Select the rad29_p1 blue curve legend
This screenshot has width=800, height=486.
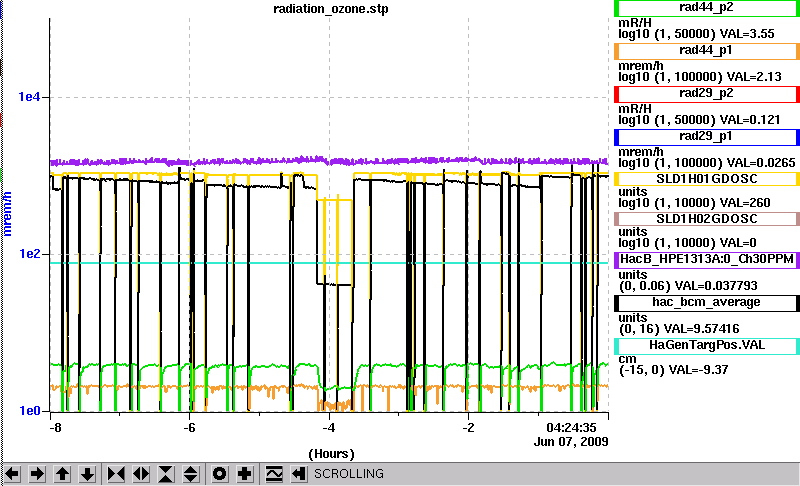pos(707,137)
